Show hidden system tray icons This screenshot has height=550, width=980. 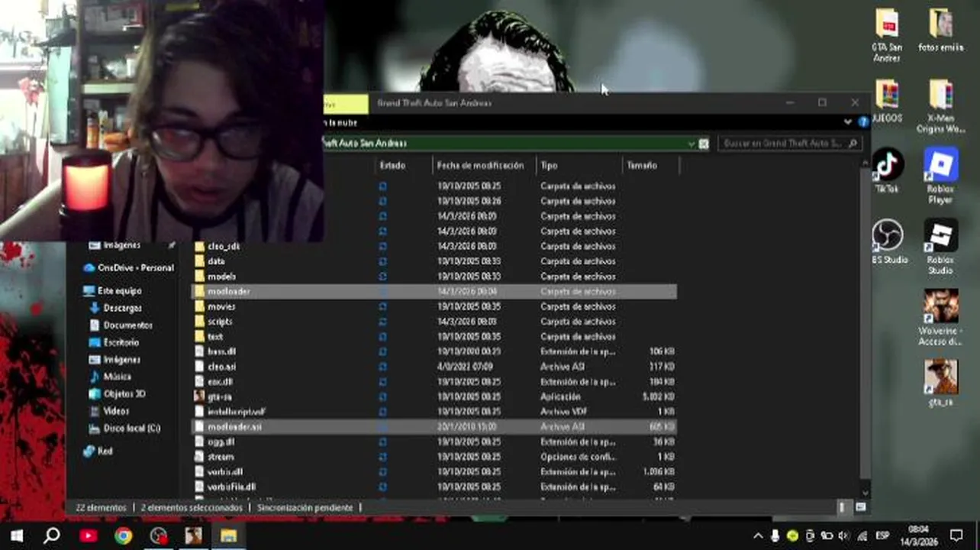tap(758, 535)
